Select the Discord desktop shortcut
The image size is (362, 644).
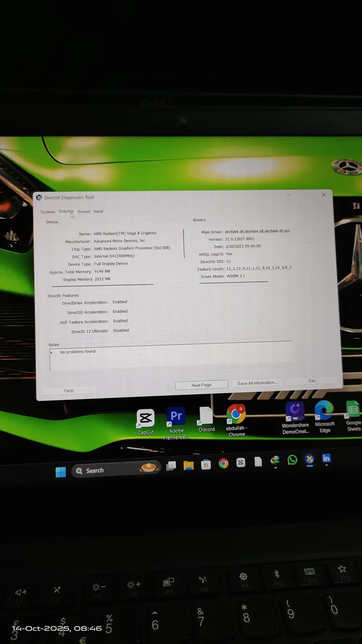[x=206, y=416]
